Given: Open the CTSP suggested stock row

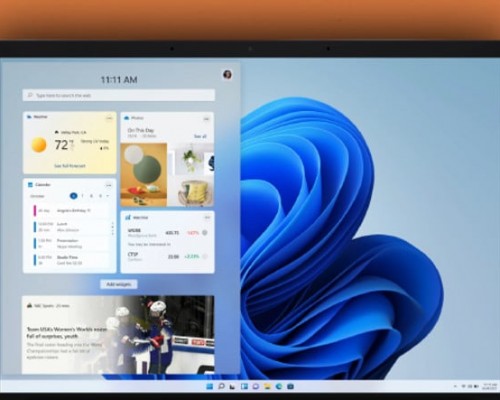Looking at the screenshot, I should (167, 256).
